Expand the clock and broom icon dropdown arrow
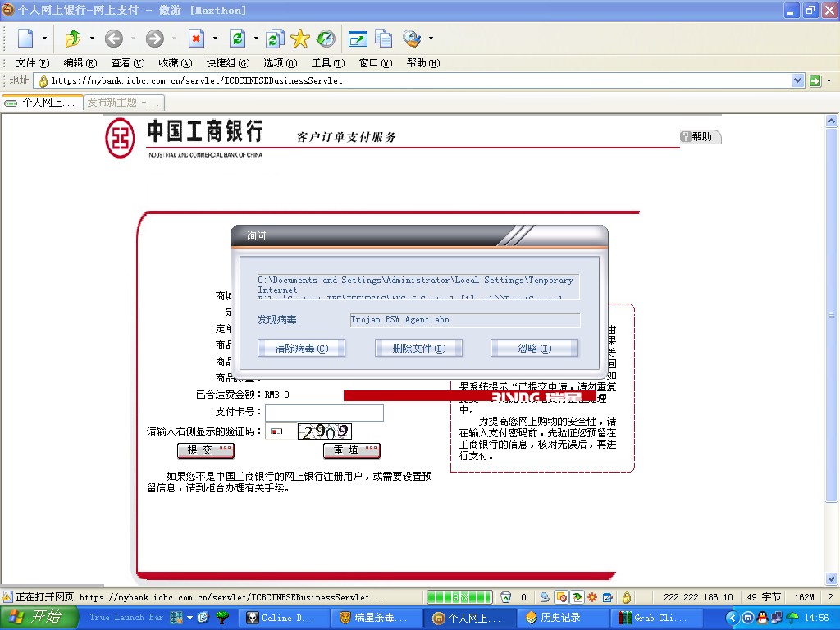The image size is (840, 630). tap(431, 39)
